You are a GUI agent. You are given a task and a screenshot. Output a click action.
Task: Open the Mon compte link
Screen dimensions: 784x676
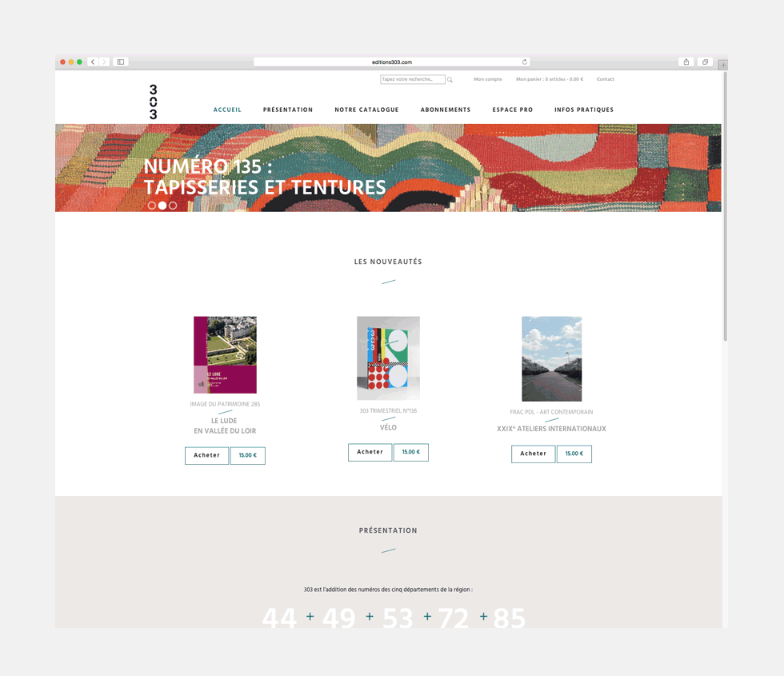pyautogui.click(x=488, y=79)
